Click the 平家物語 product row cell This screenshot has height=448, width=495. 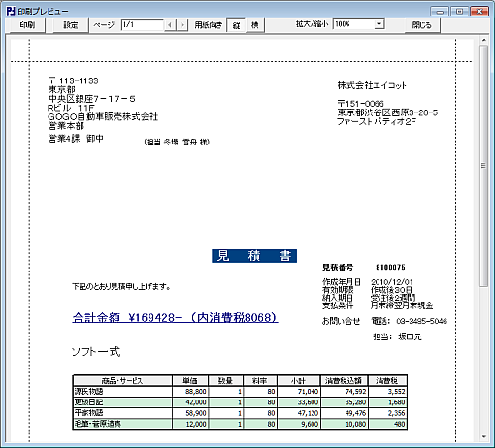tap(122, 413)
